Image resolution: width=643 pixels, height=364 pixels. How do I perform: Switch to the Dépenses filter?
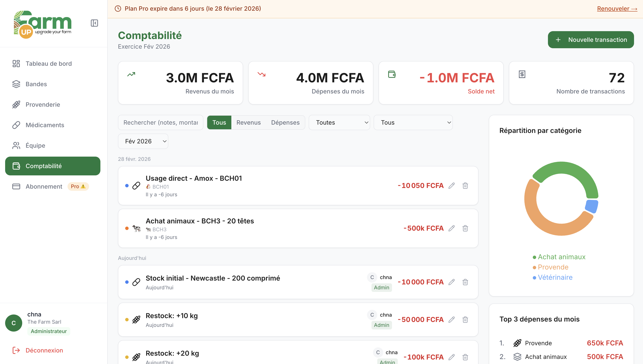point(285,122)
